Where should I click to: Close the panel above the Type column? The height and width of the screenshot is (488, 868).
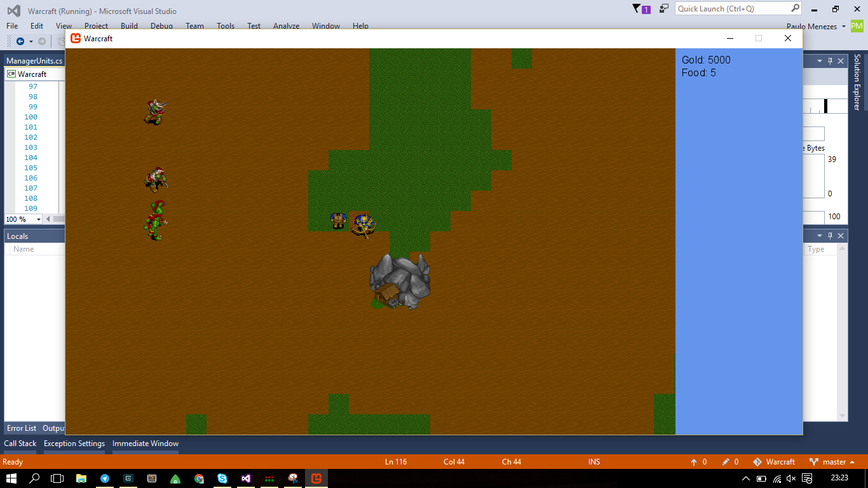[841, 236]
